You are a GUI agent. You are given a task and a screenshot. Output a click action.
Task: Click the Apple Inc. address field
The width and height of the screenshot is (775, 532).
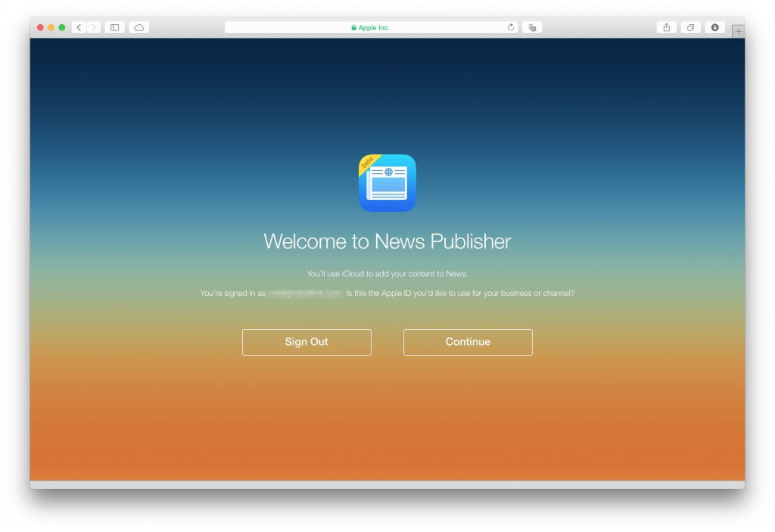[371, 28]
